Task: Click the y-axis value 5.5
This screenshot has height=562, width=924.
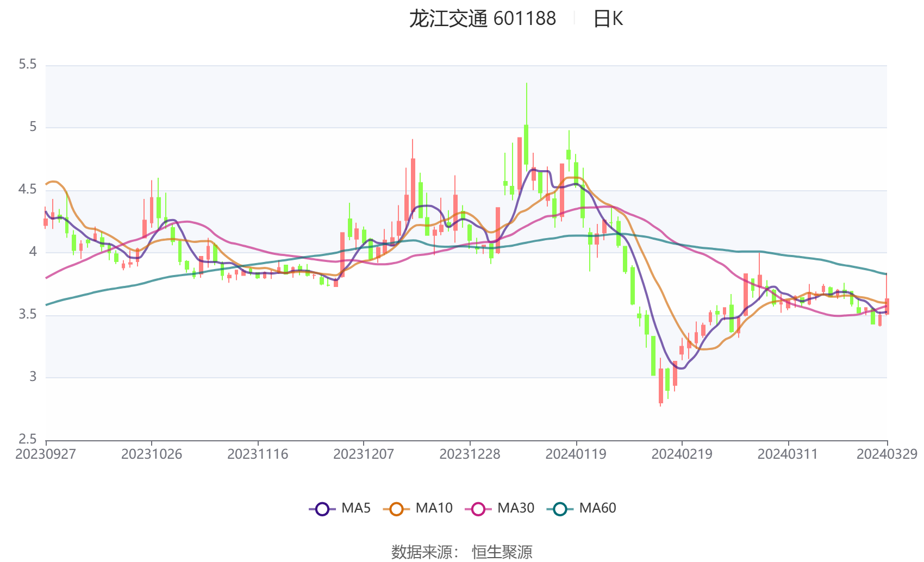Action: click(28, 65)
